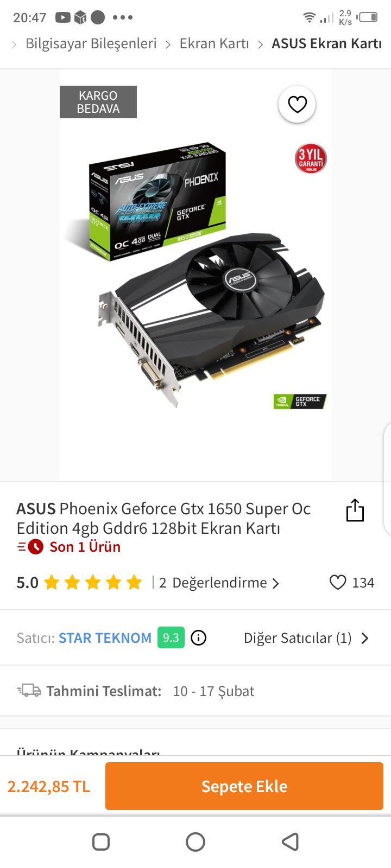Tap the Android back triangle button
This screenshot has height=868, width=391.
(291, 842)
